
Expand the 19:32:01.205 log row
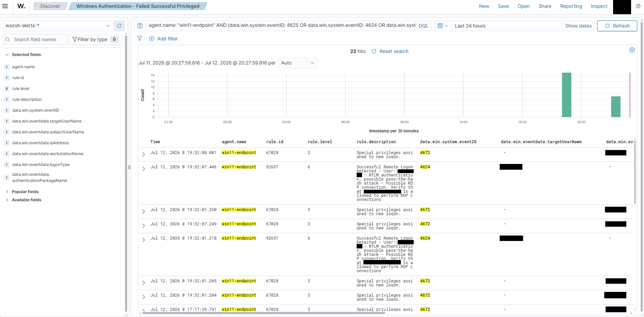(x=144, y=283)
